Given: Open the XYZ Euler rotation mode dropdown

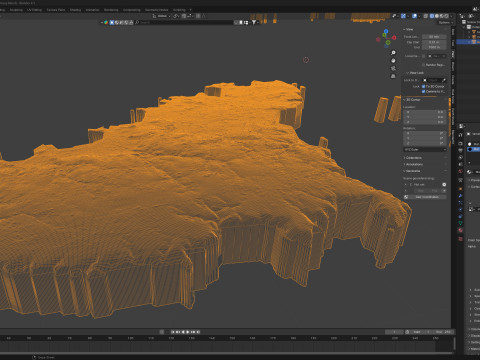Looking at the screenshot, I should point(425,149).
